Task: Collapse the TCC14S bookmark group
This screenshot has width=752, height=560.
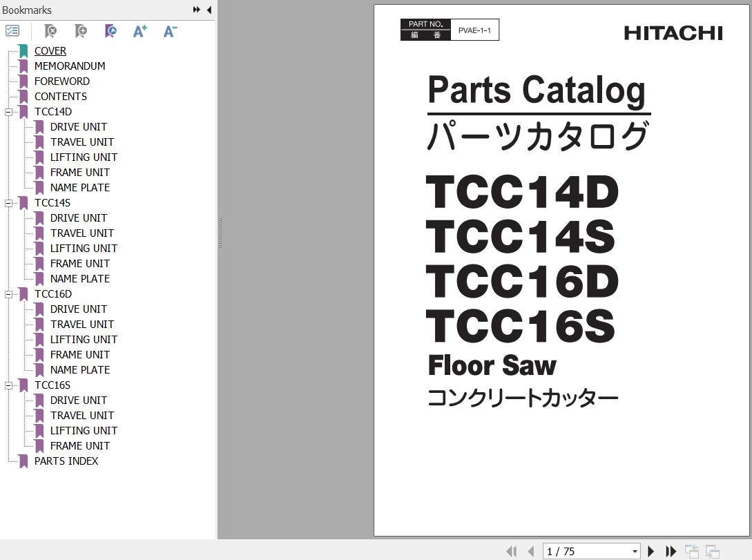Action: tap(9, 203)
